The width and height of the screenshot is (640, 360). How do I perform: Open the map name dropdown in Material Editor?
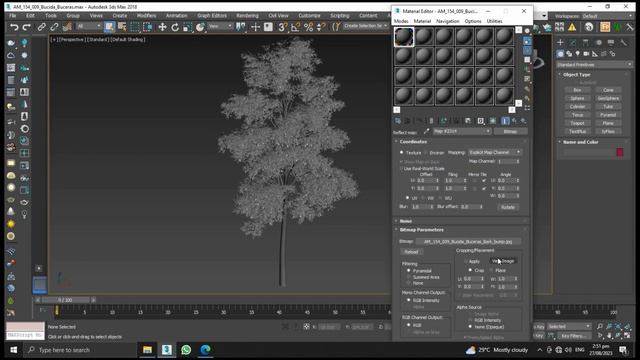pyautogui.click(x=462, y=131)
